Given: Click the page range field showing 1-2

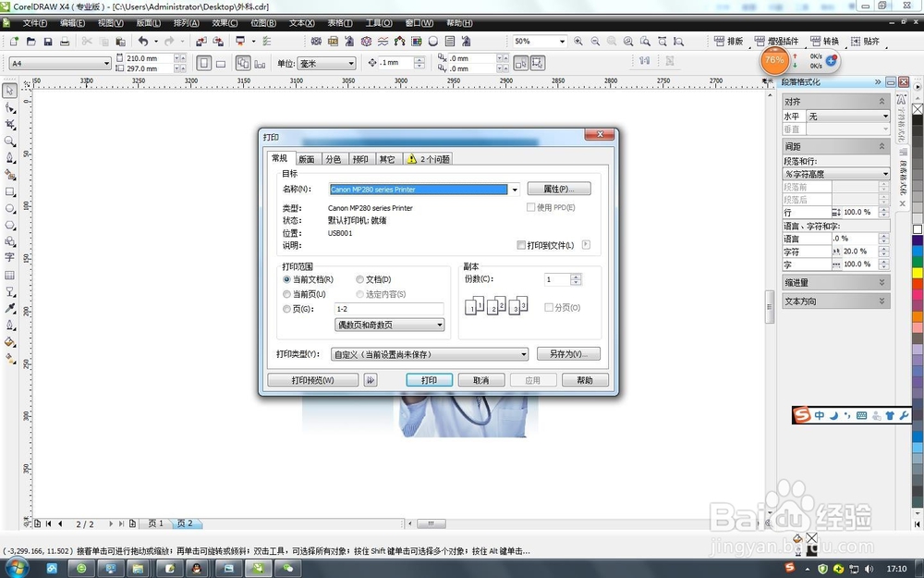Looking at the screenshot, I should 389,309.
